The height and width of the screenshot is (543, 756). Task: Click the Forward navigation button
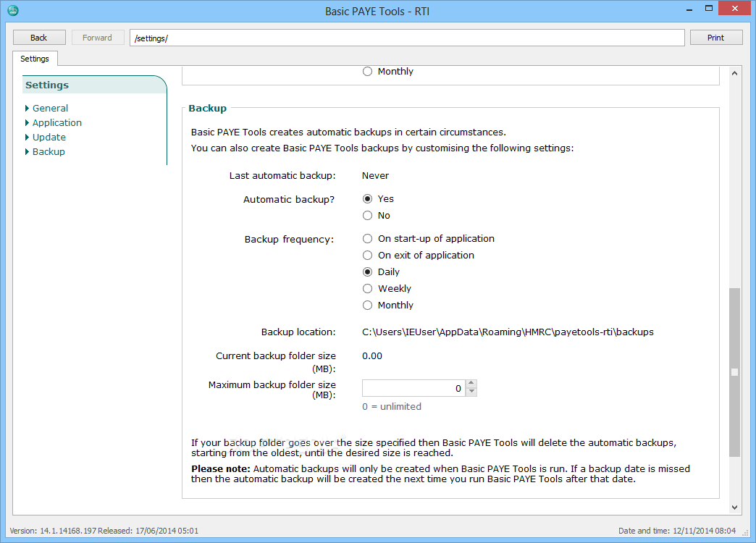(x=97, y=38)
